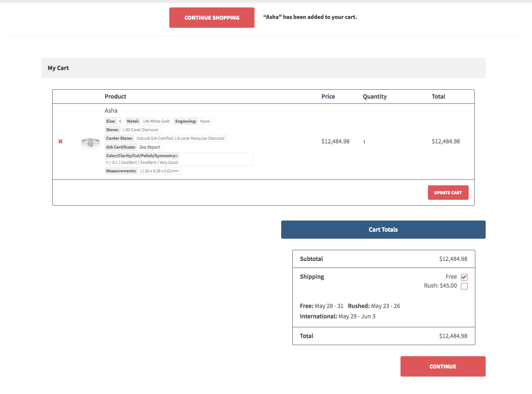The height and width of the screenshot is (394, 532).
Task: Click the Cart Totals header
Action: pyautogui.click(x=383, y=229)
